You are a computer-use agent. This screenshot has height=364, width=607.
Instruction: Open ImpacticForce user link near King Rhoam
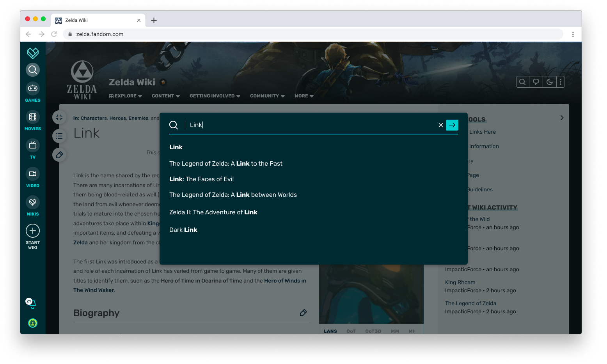coord(463,290)
